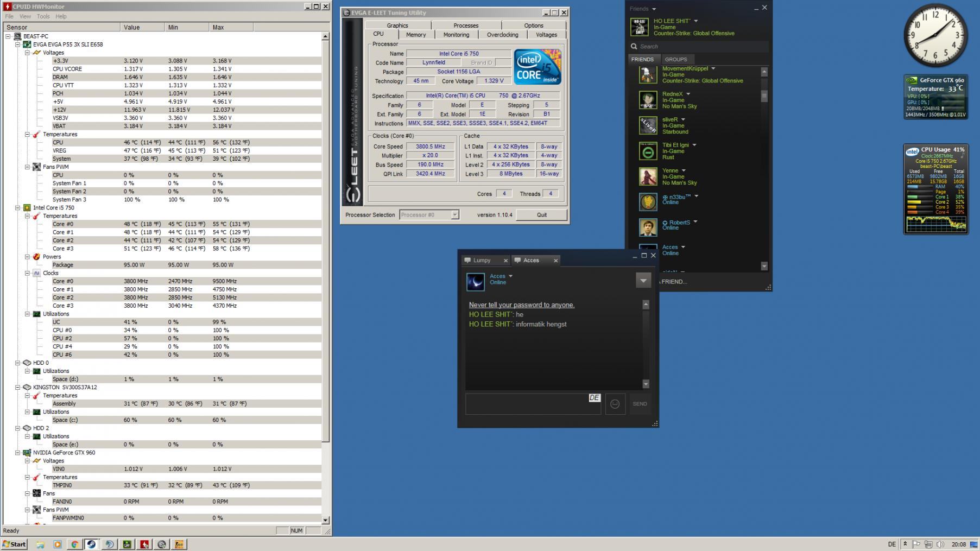Screen dimensions: 980x551
Task: Click your own HO LEE SHIT avatar
Action: point(639,27)
